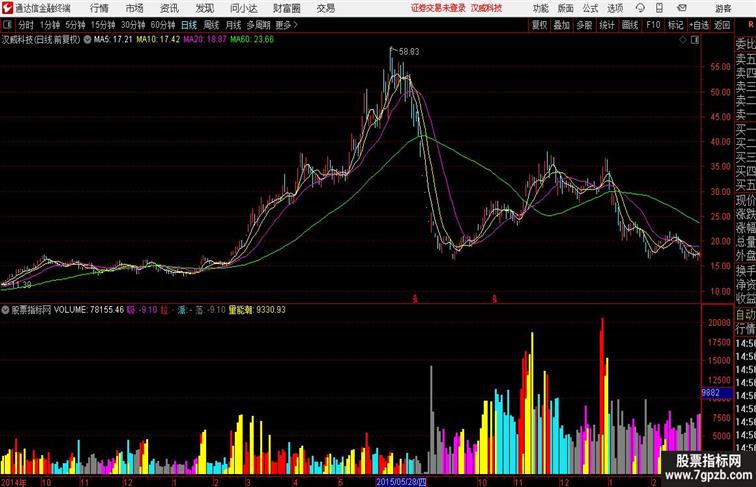Open the 资讯 menu
The width and height of the screenshot is (756, 487).
[x=169, y=8]
